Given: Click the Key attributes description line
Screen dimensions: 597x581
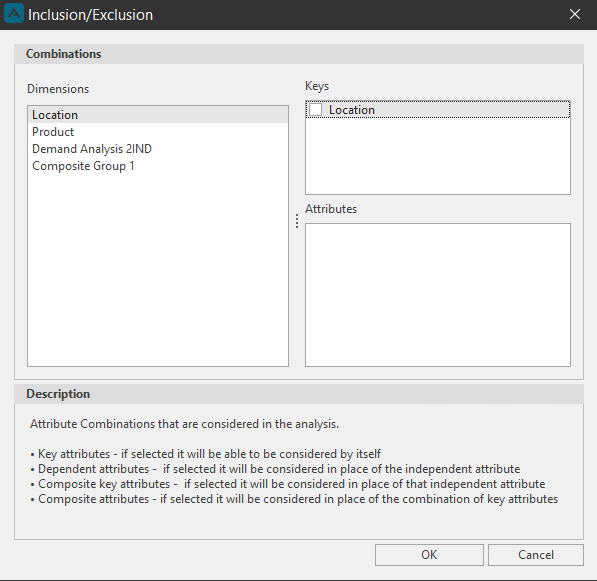Looking at the screenshot, I should tap(206, 454).
